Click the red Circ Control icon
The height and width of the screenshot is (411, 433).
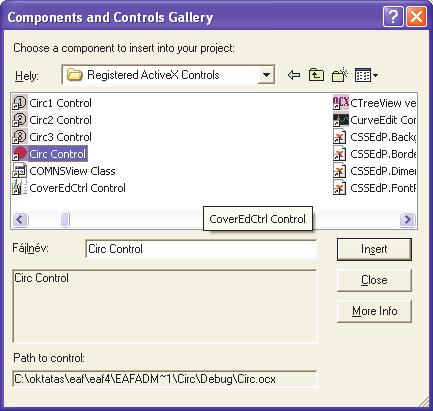[19, 154]
